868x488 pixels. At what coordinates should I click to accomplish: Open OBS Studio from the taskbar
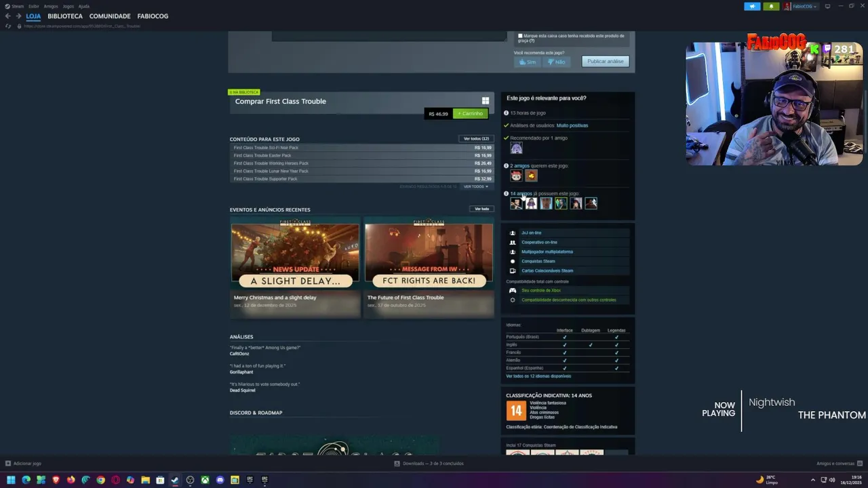[x=190, y=480]
